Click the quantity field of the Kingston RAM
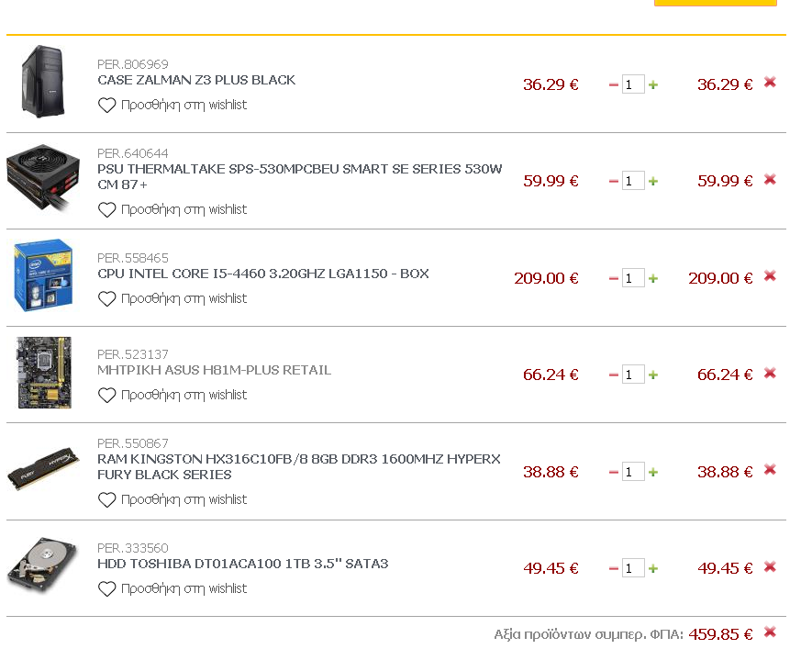This screenshot has width=812, height=660. click(x=633, y=472)
